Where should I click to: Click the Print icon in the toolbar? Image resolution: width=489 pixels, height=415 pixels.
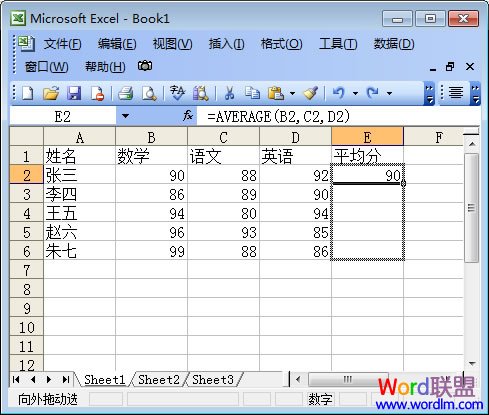[x=126, y=93]
